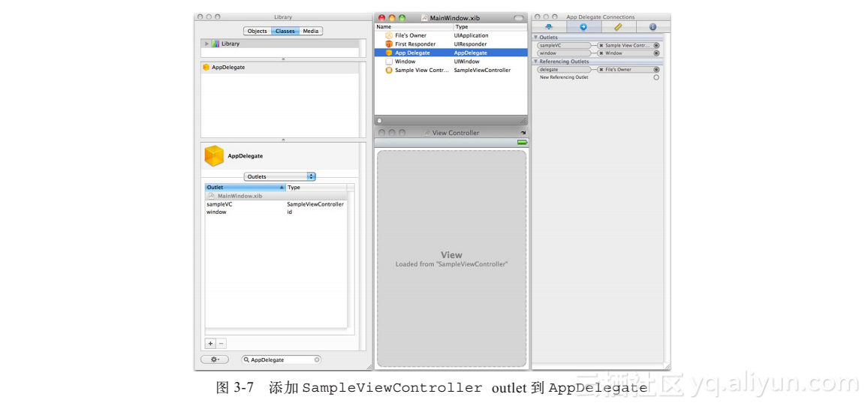Screen dimensions: 868x406
Task: Click the New Referencing Outlet empty circle
Action: click(x=656, y=77)
